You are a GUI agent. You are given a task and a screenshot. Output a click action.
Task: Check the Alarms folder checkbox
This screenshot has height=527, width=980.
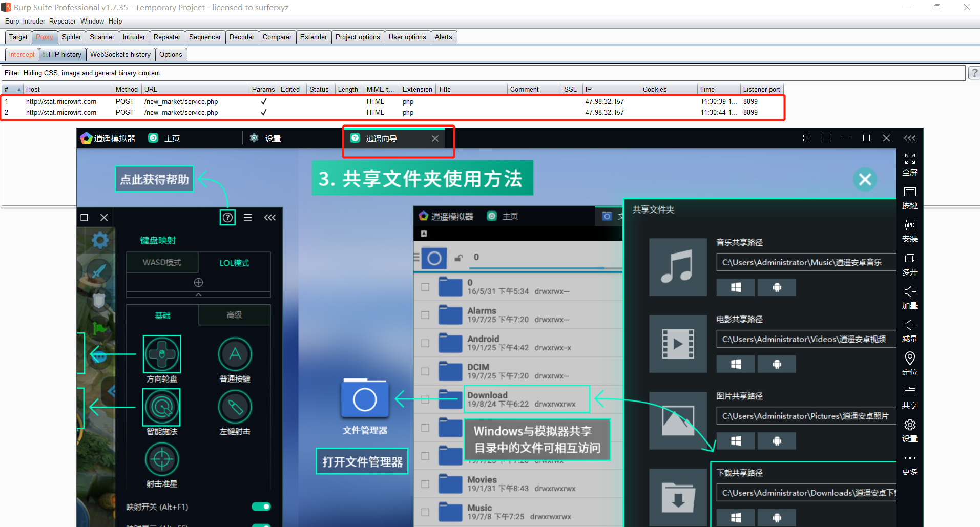(x=425, y=315)
